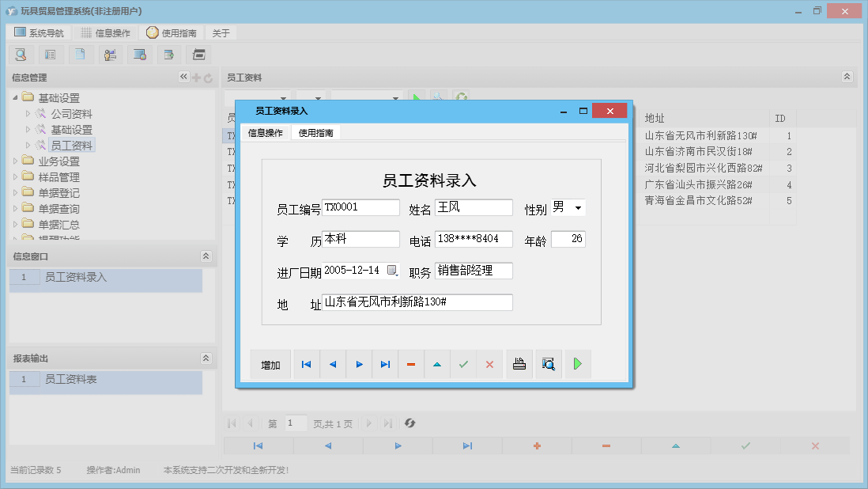Open the 系统导航 menu

[38, 32]
